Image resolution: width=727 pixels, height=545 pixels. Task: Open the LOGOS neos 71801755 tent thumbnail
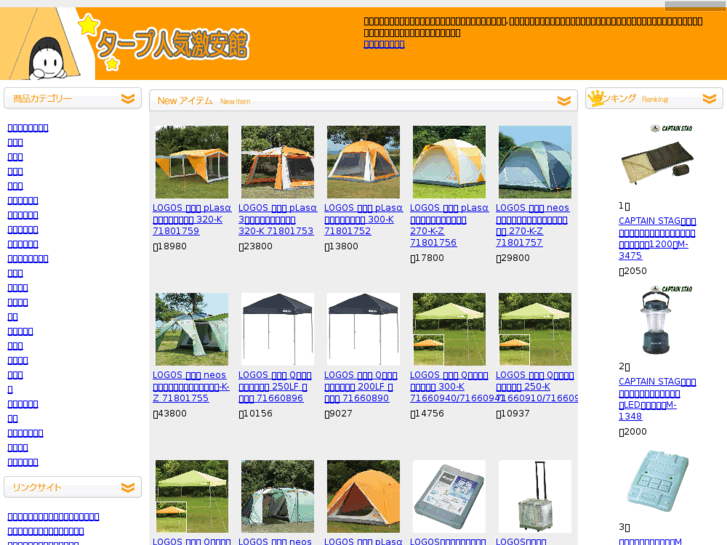[x=192, y=329]
